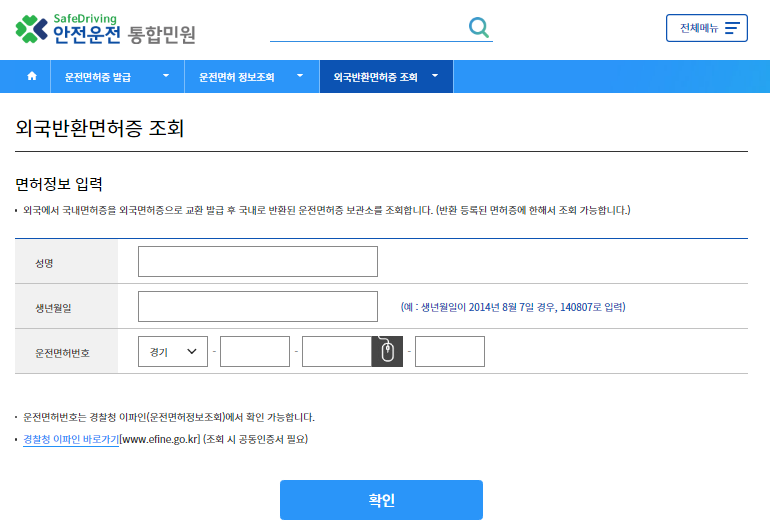This screenshot has height=528, width=770.
Task: Open the 운전면허 정보조회 menu
Action: (x=236, y=76)
